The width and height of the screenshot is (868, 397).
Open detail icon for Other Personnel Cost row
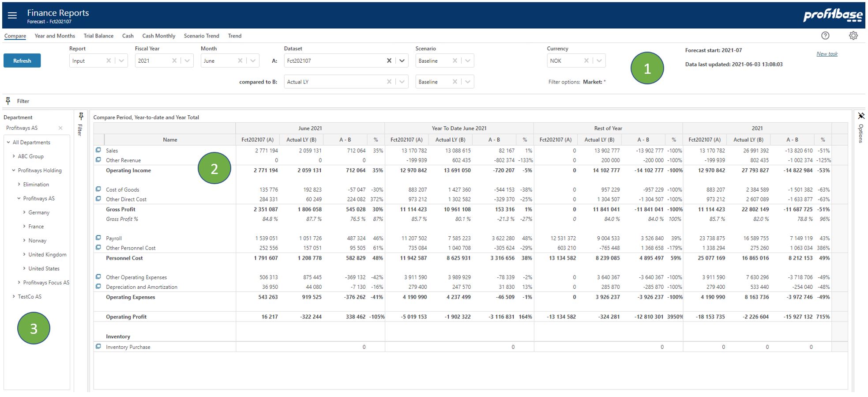(x=98, y=247)
